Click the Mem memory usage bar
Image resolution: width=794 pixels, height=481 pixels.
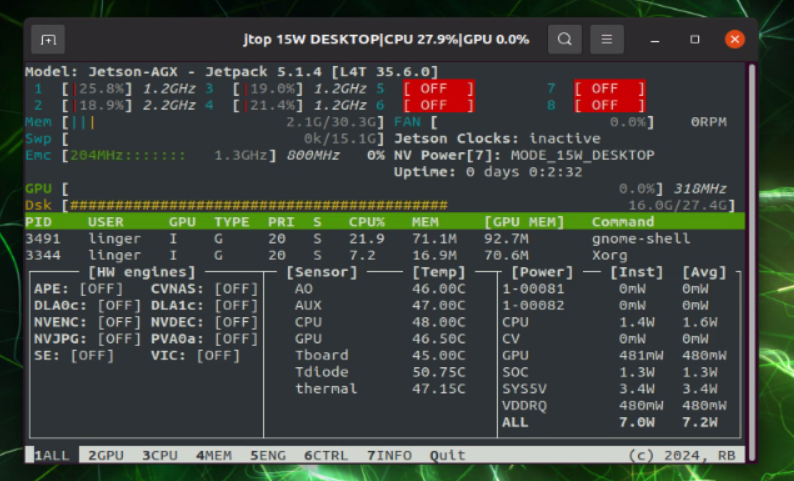pos(223,122)
